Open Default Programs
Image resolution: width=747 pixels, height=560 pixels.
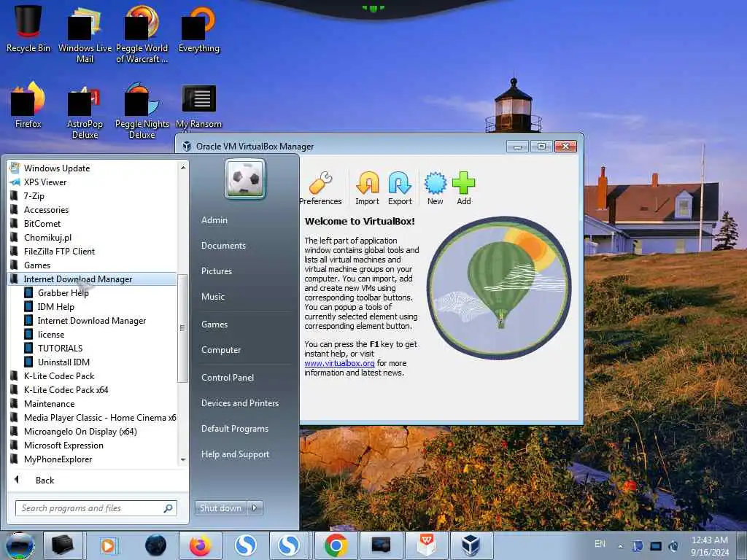click(x=235, y=429)
